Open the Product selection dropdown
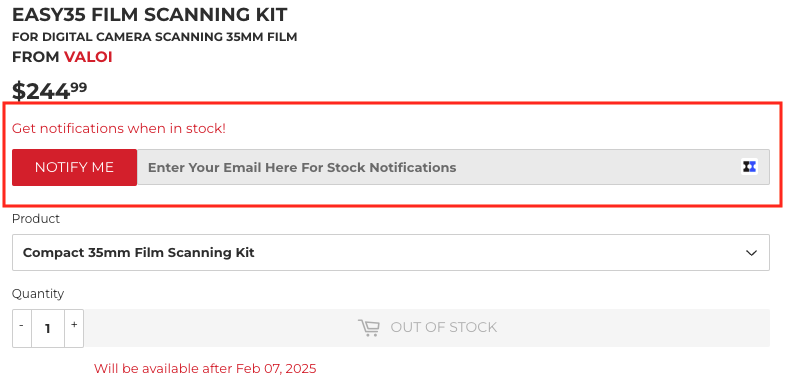The image size is (787, 381). (390, 252)
